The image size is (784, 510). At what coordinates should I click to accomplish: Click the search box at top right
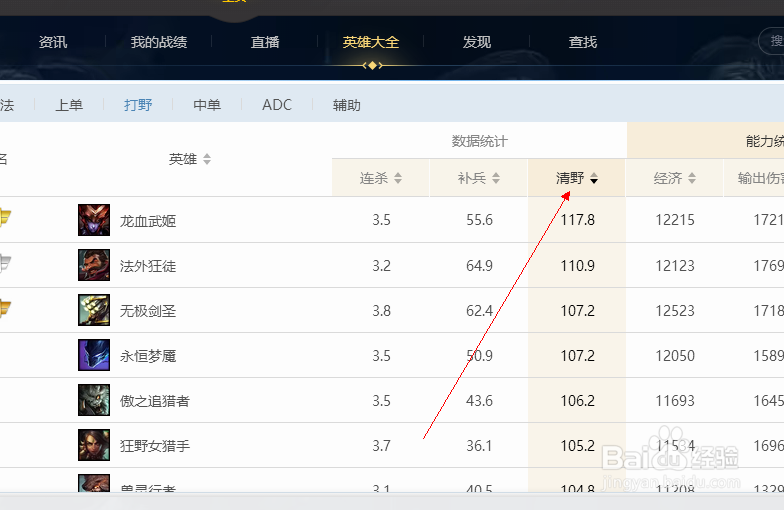click(x=771, y=41)
